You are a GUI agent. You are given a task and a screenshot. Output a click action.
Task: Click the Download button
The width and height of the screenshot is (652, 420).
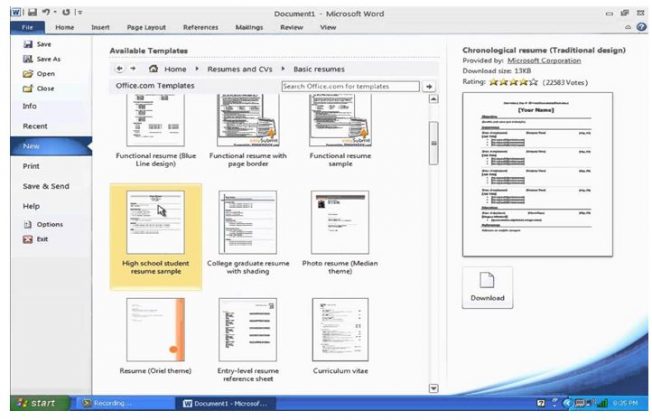coord(487,287)
